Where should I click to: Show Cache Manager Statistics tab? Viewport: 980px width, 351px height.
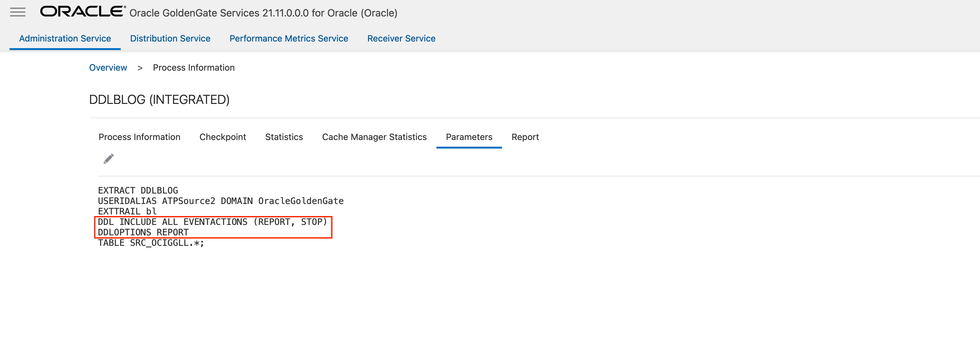[374, 137]
